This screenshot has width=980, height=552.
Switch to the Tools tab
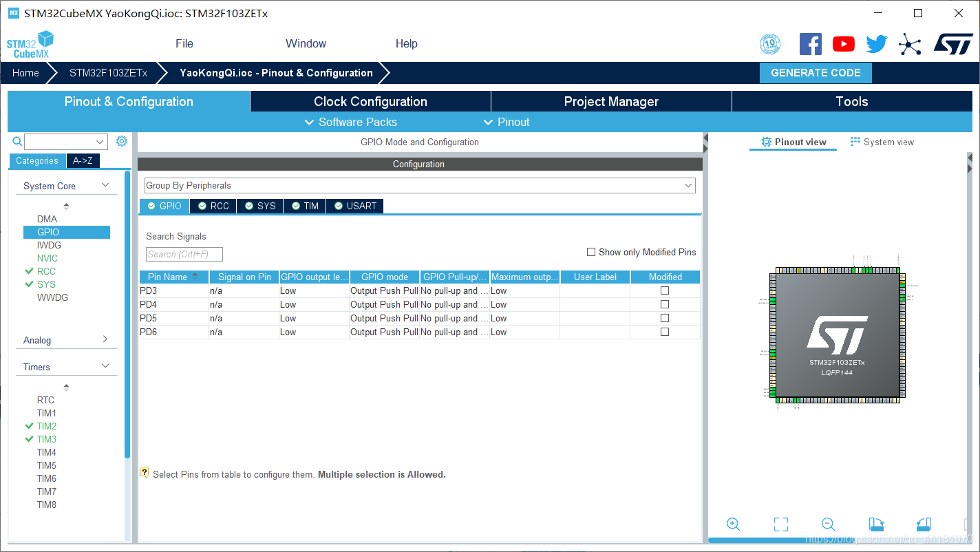pos(852,101)
